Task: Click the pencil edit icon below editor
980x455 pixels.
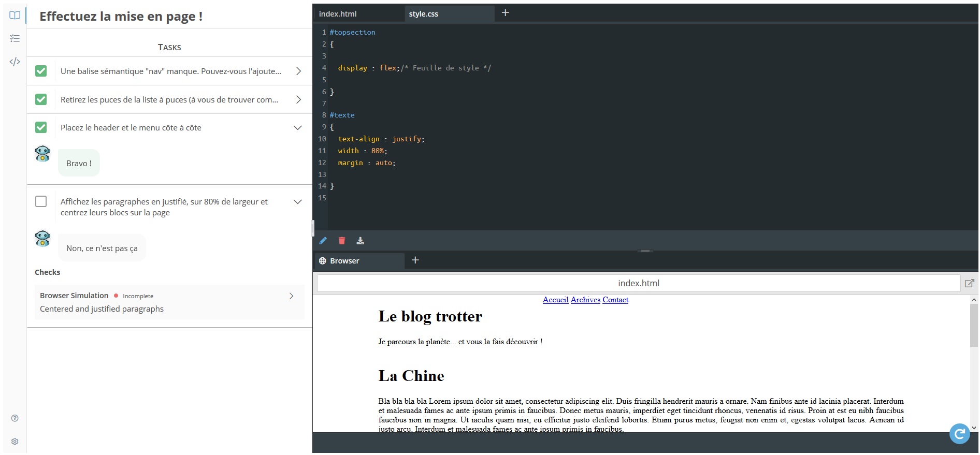Action: click(x=323, y=241)
